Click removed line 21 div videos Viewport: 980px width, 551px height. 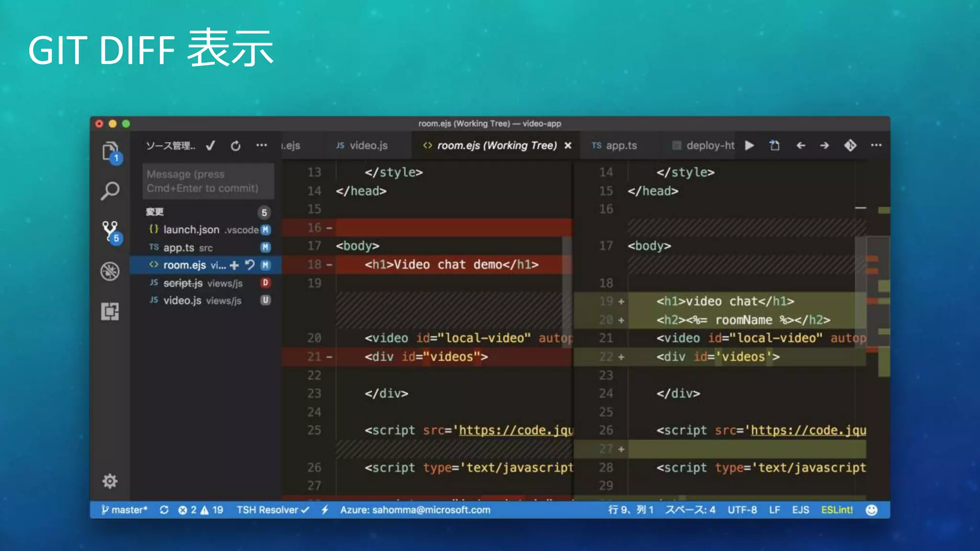[x=426, y=357]
